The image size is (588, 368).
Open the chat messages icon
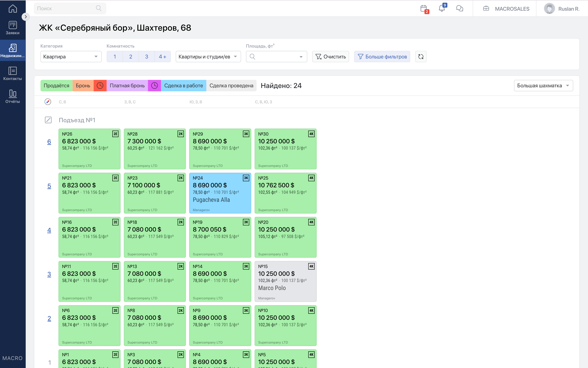(x=460, y=8)
